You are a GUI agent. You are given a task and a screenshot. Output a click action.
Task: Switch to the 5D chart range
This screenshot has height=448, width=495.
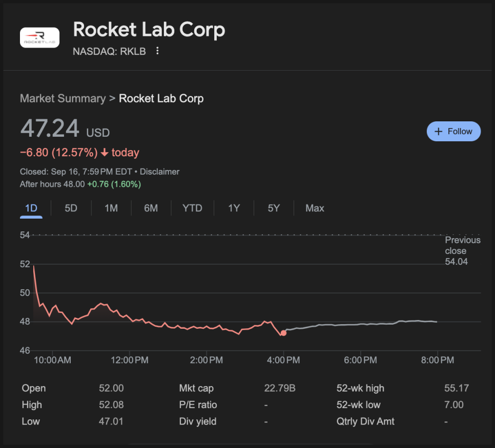tap(71, 208)
